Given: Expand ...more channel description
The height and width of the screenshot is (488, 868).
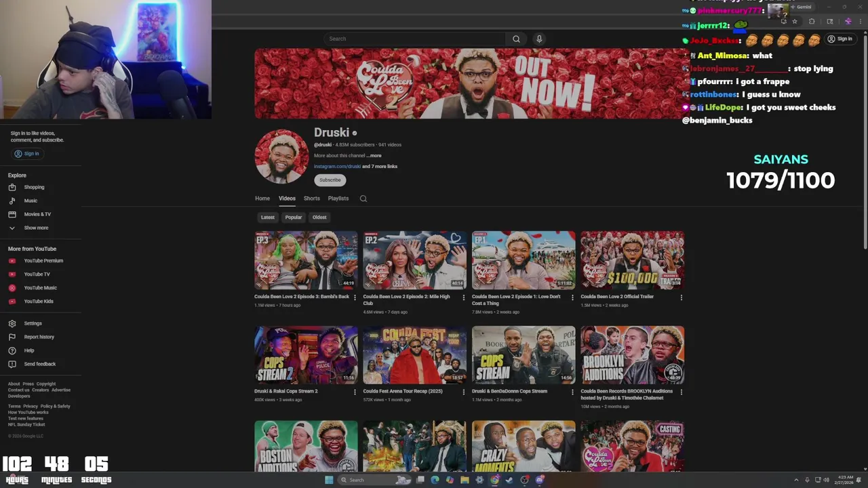Looking at the screenshot, I should [x=374, y=155].
